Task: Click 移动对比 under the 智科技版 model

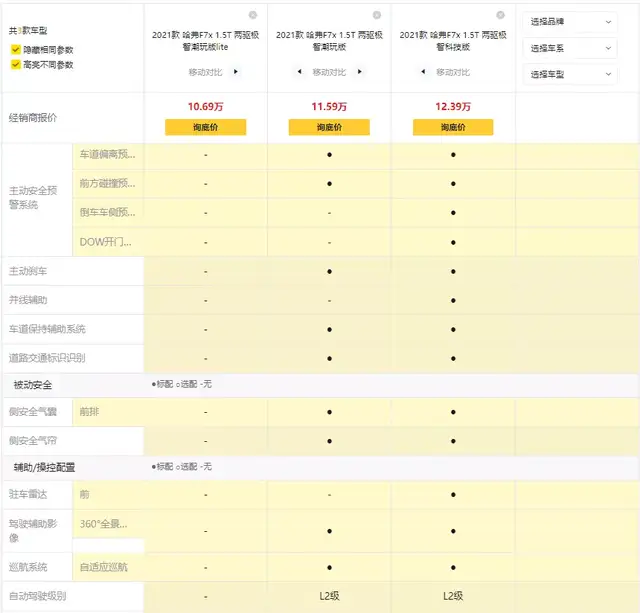Action: (453, 72)
